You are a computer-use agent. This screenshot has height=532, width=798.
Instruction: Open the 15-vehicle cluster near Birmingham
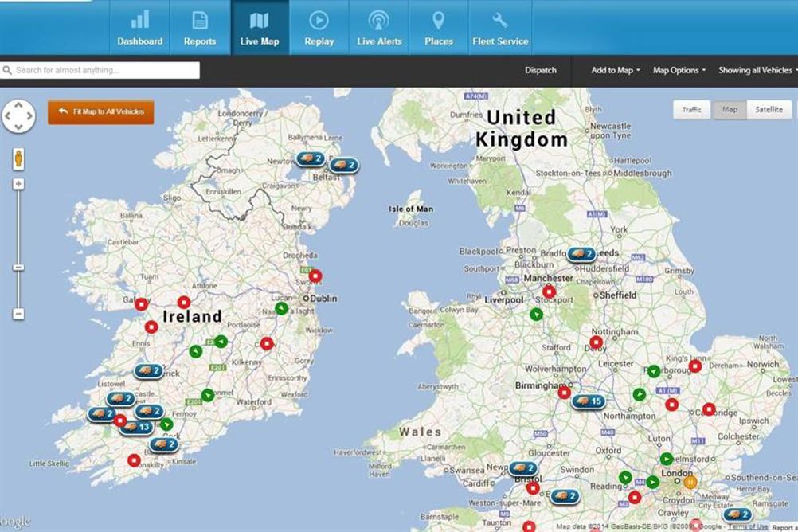click(x=589, y=401)
